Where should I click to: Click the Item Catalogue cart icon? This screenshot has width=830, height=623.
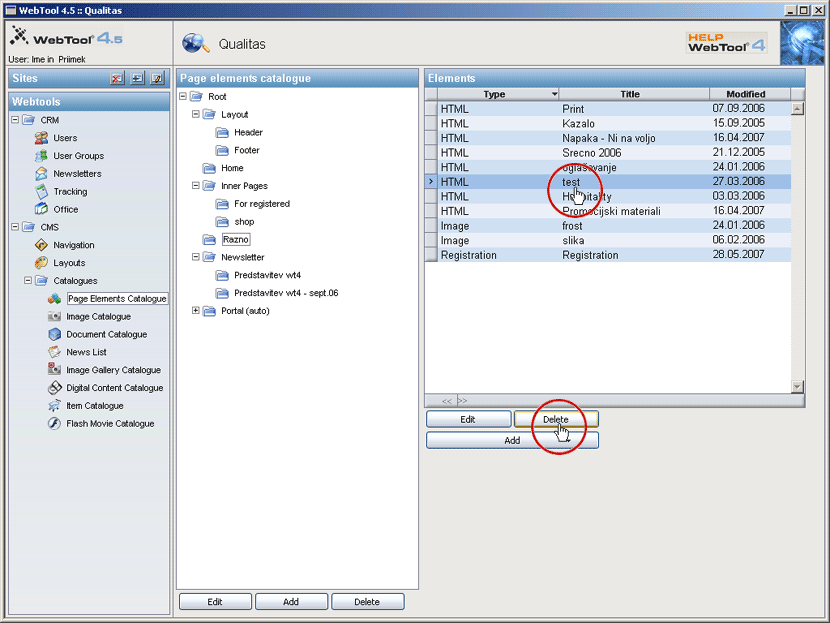(x=56, y=406)
